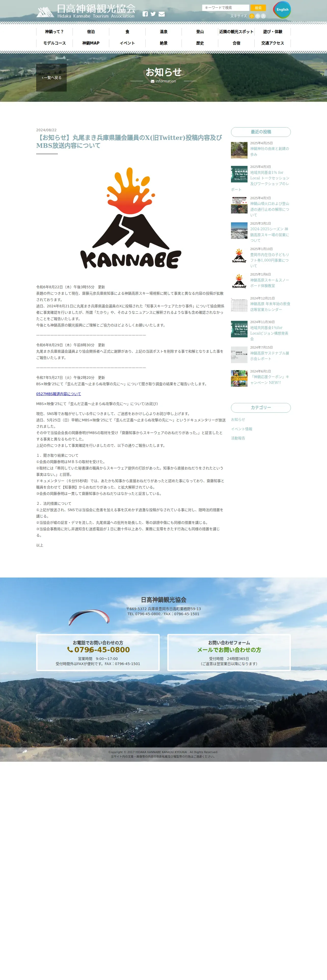
Task: Click the envelope mail icon in header
Action: [161, 14]
